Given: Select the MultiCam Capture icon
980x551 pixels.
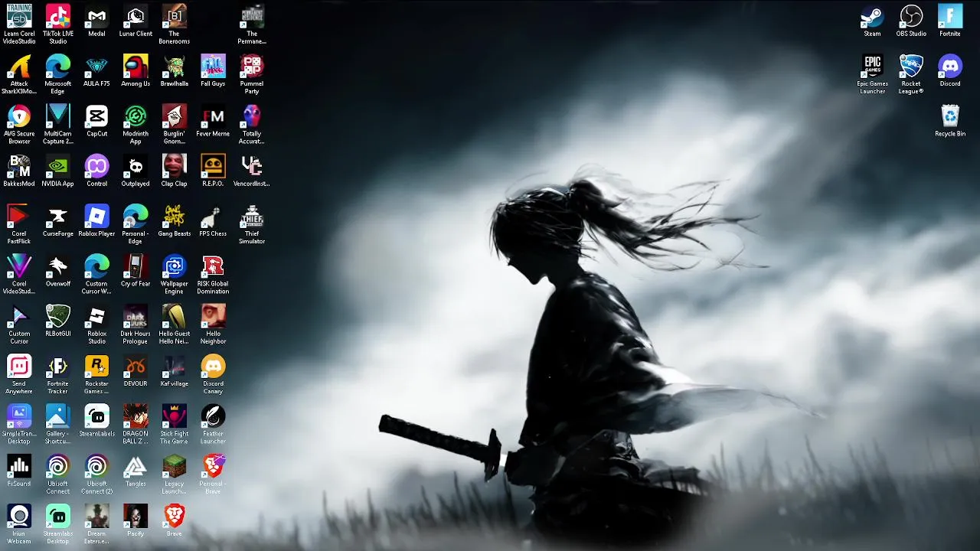Looking at the screenshot, I should tap(58, 124).
